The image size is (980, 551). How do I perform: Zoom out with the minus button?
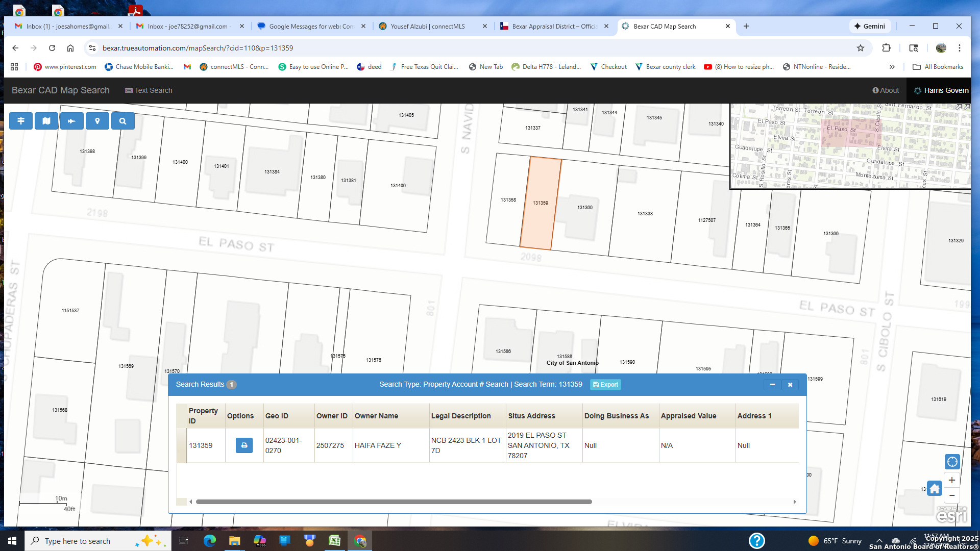(x=952, y=495)
